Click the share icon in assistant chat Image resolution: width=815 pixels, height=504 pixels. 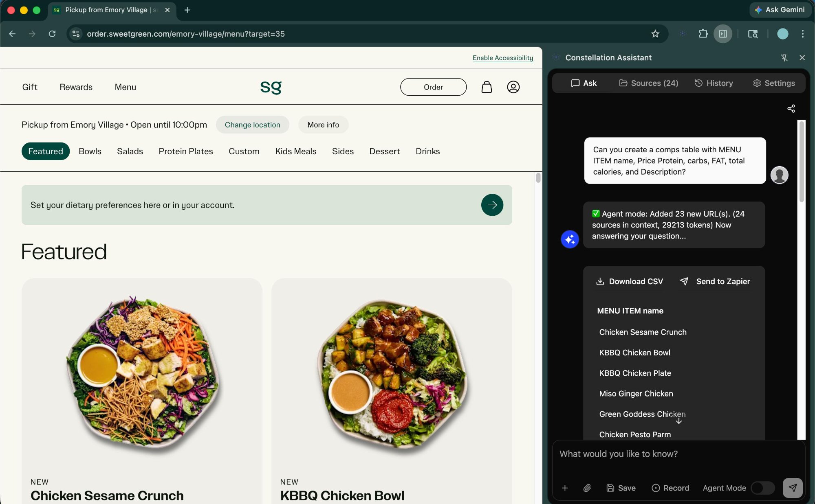pos(791,108)
